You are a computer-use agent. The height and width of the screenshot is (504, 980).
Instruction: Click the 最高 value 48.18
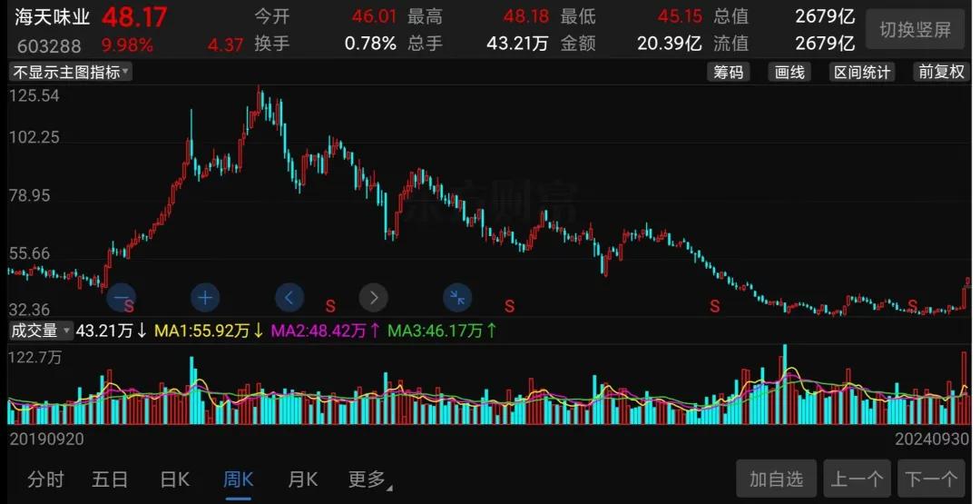pos(525,16)
